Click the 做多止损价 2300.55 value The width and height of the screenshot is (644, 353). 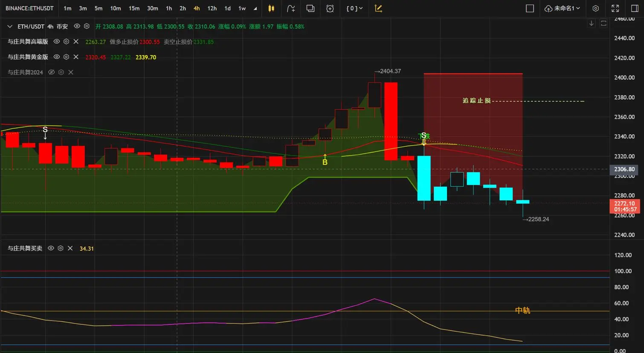click(150, 42)
